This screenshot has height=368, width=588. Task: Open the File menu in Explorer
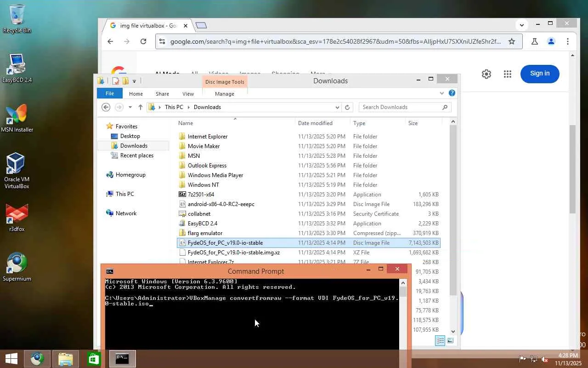(x=110, y=93)
